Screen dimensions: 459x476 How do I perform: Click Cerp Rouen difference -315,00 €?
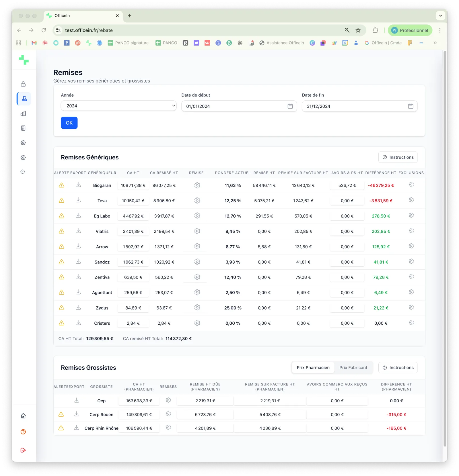[x=396, y=414]
